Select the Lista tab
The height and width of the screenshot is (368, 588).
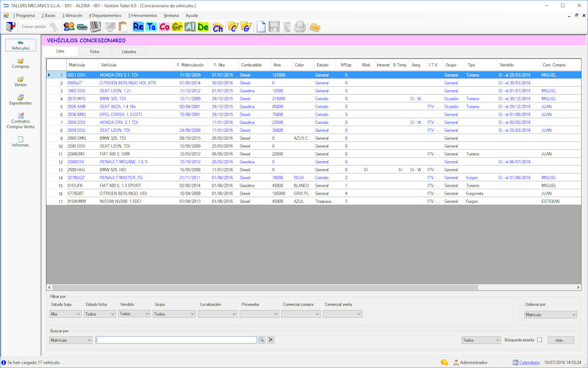point(60,51)
